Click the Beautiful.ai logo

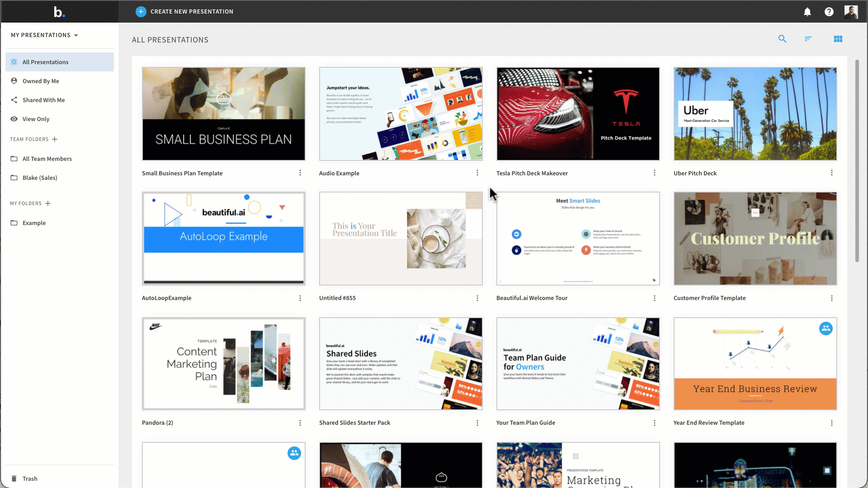click(x=59, y=12)
